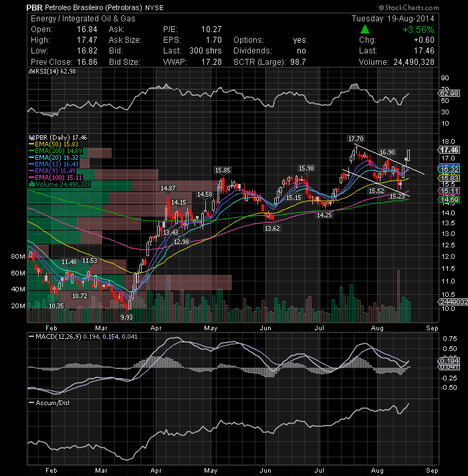Click the 16.90 trendline price label
The height and width of the screenshot is (476, 468).
tap(387, 152)
